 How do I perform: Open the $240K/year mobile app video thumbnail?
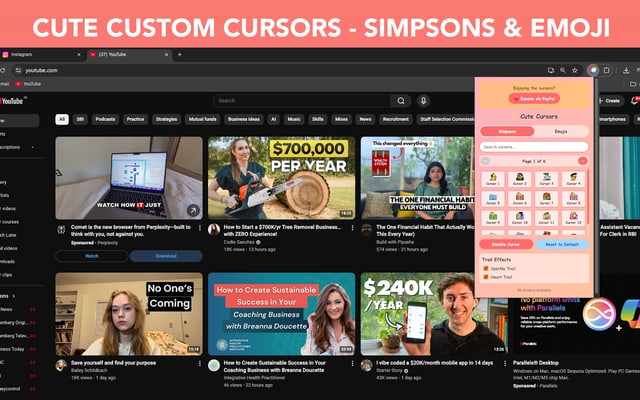434,314
